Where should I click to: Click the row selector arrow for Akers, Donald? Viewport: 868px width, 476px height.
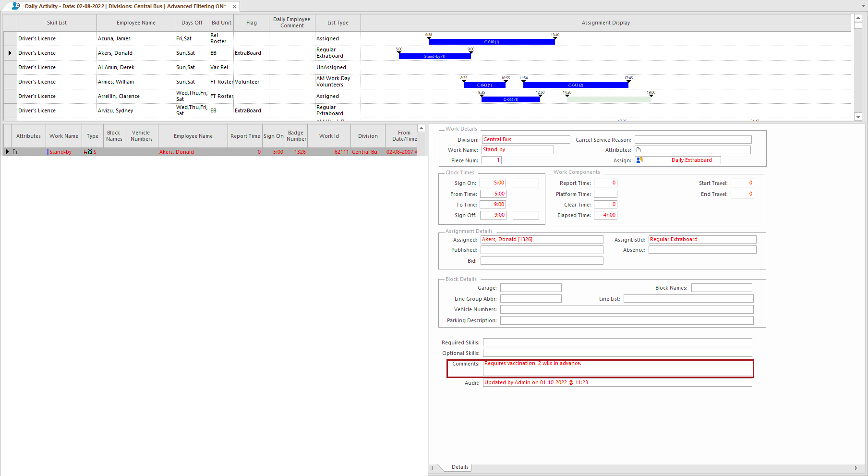coord(10,53)
